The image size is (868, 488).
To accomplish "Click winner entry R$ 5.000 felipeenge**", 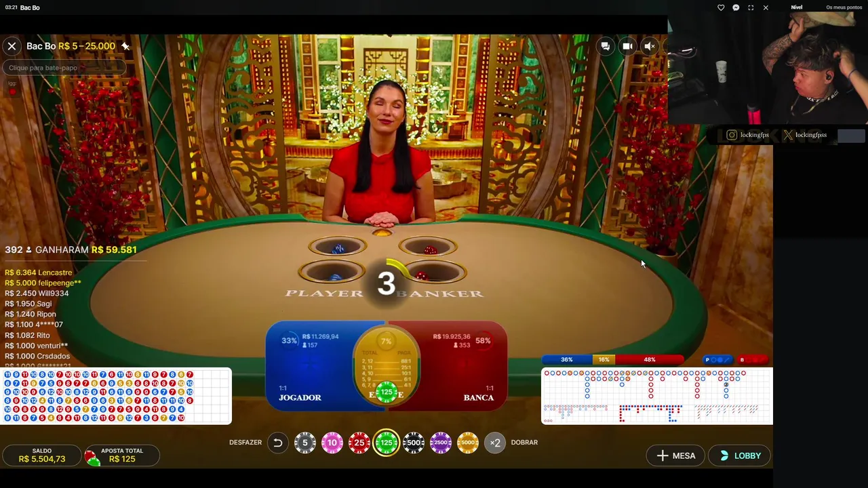I will 43,283.
